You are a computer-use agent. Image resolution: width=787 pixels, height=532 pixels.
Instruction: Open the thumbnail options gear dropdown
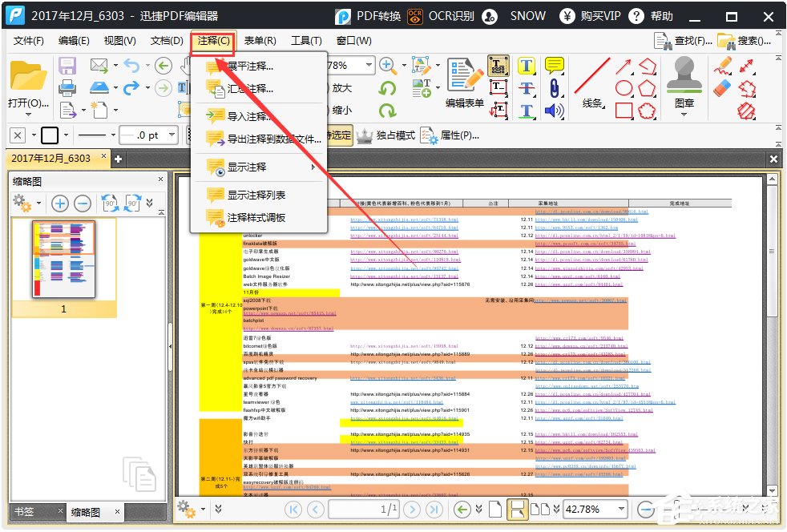30,204
